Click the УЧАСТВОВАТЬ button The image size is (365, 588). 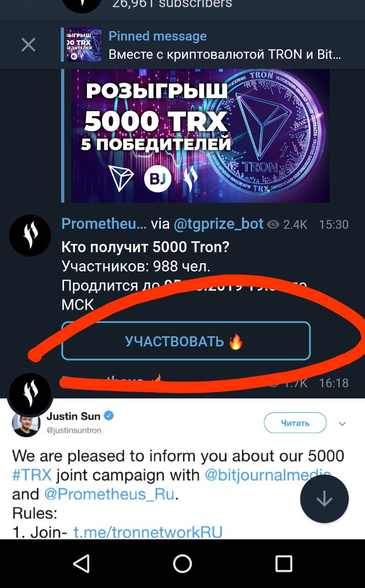(x=186, y=341)
